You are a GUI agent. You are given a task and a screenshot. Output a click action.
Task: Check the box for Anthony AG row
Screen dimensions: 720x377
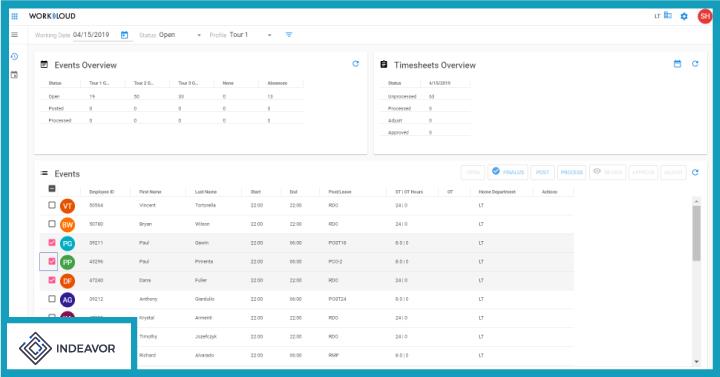coord(52,298)
